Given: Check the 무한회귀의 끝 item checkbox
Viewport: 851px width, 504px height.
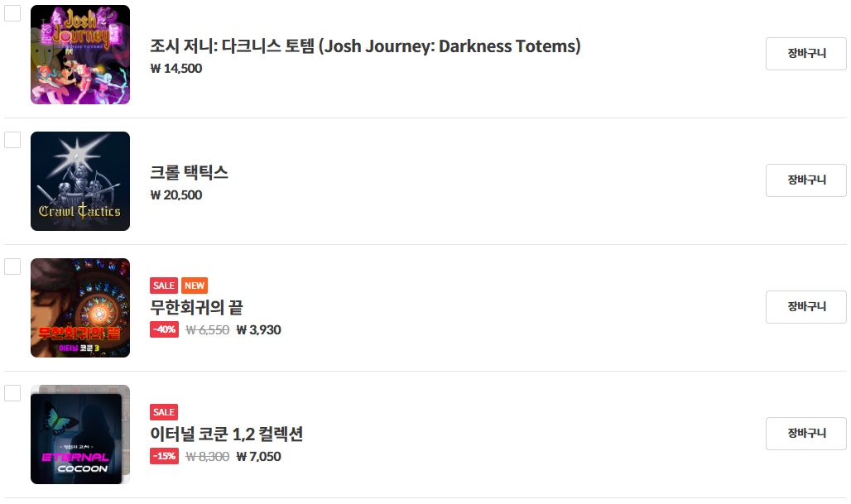Looking at the screenshot, I should (12, 266).
